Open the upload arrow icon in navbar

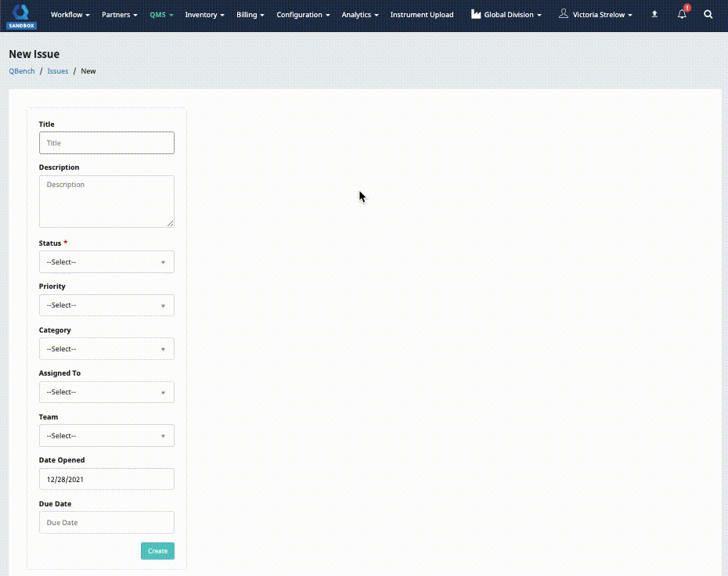654,14
